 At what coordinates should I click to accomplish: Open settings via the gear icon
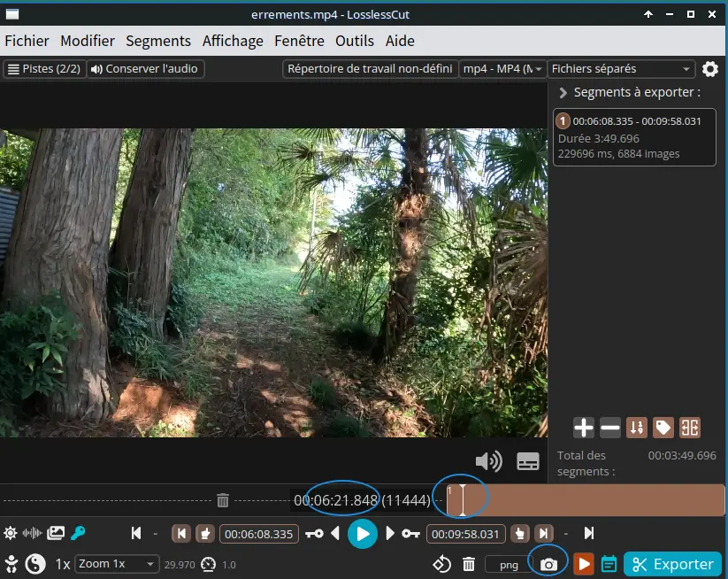coord(710,69)
